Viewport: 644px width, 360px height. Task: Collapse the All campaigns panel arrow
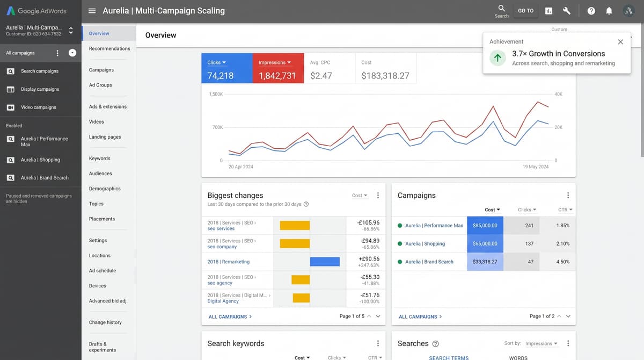[72, 53]
